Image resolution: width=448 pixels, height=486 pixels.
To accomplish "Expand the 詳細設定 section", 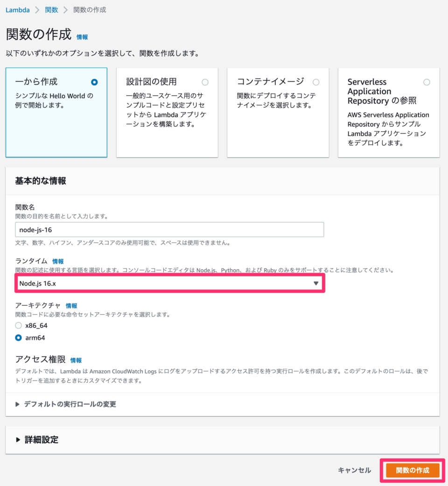I will [x=40, y=440].
